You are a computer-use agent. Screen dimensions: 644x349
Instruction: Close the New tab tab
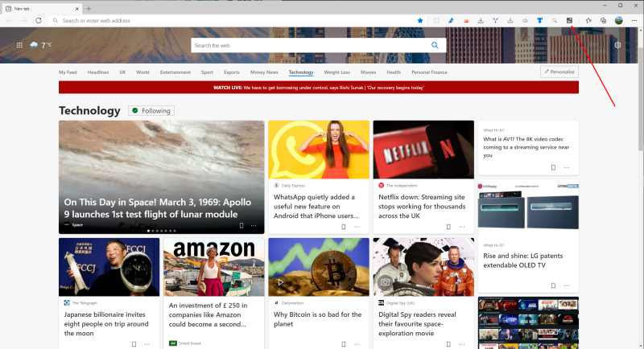click(x=76, y=9)
